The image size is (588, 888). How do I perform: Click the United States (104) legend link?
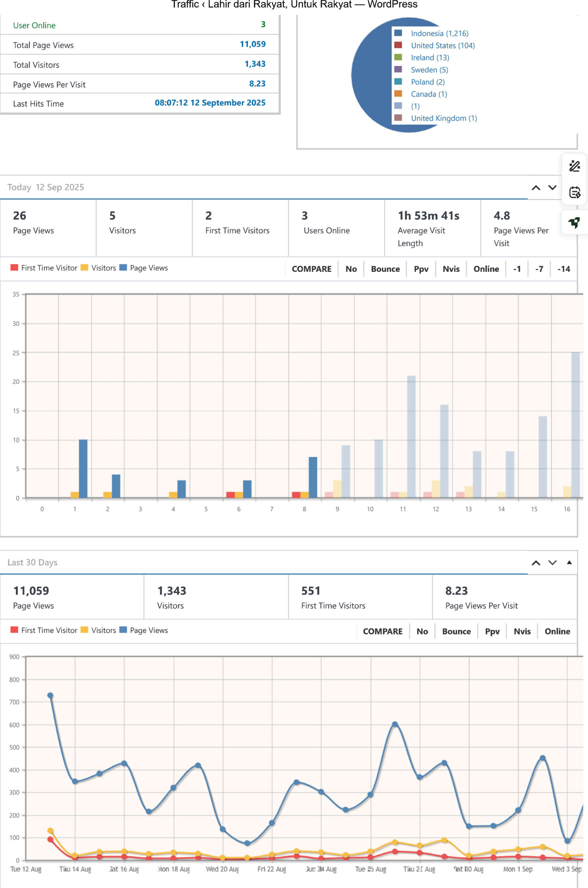[442, 45]
